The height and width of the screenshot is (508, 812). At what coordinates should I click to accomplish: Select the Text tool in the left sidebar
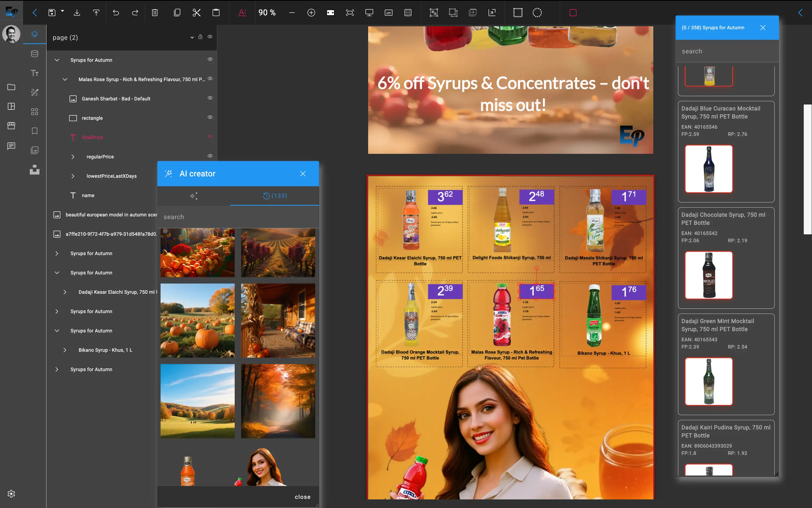pos(35,73)
